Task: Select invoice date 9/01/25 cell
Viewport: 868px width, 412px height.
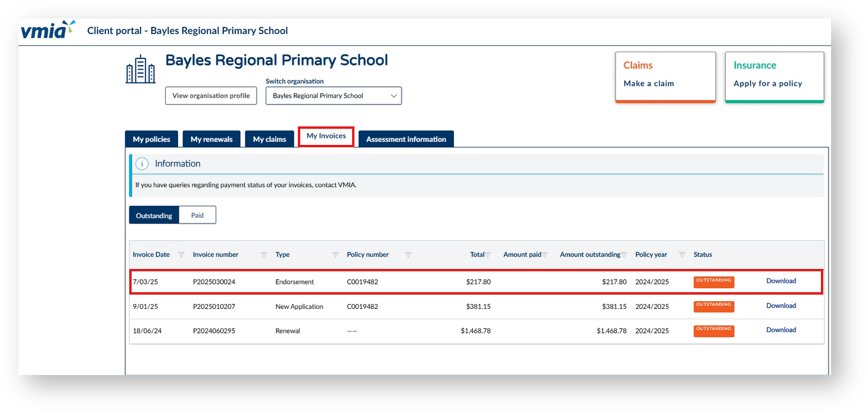Action: 145,307
